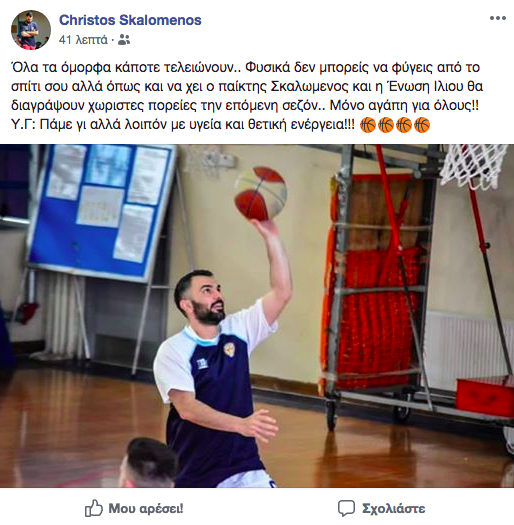The image size is (514, 525).
Task: Click the last basketball emoji in the post
Action: [x=422, y=125]
